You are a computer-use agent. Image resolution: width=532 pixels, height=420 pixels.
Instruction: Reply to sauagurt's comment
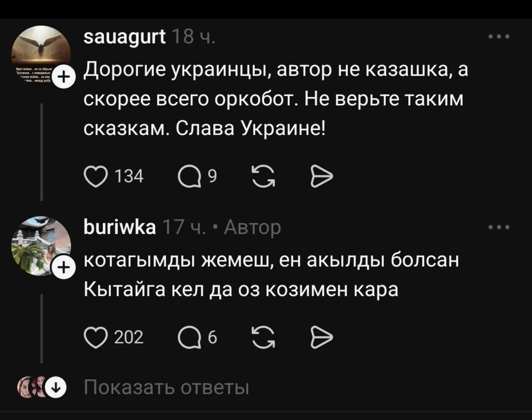pyautogui.click(x=189, y=177)
